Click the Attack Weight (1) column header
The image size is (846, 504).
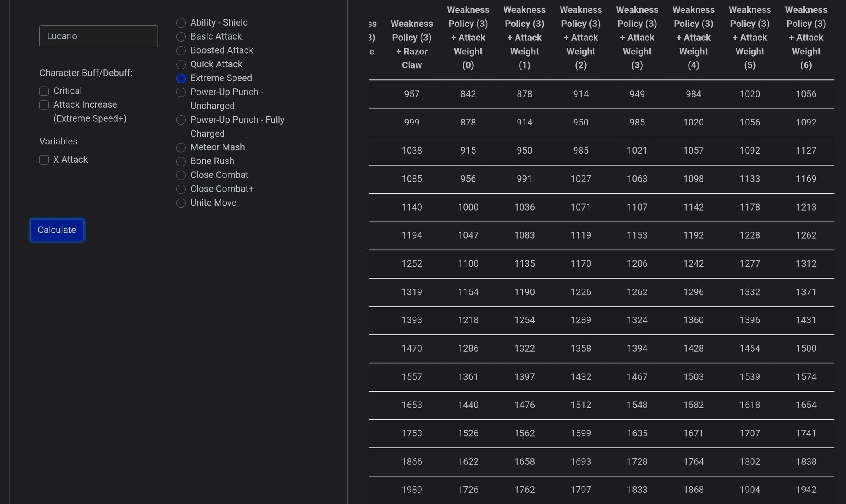click(525, 38)
